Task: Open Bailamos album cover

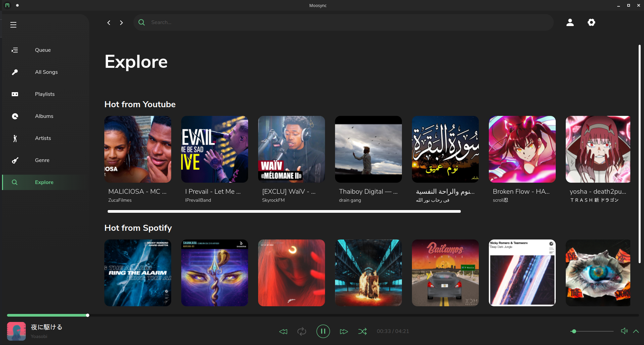Action: coord(445,273)
